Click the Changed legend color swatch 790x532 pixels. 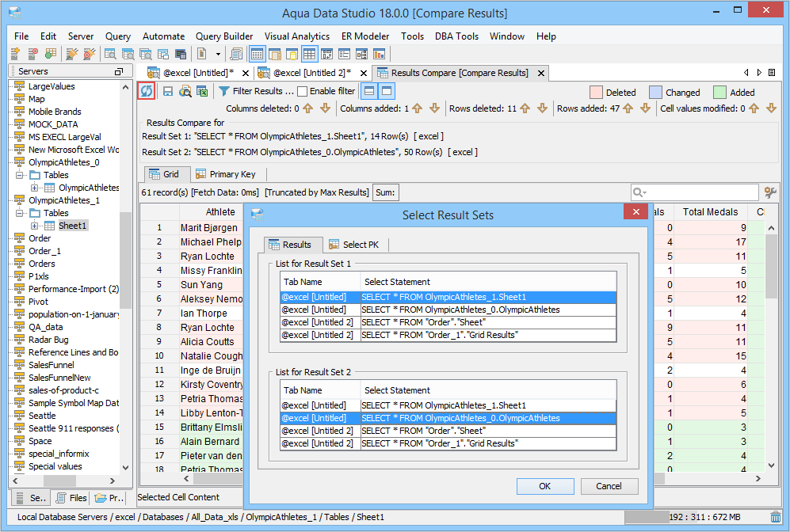655,93
